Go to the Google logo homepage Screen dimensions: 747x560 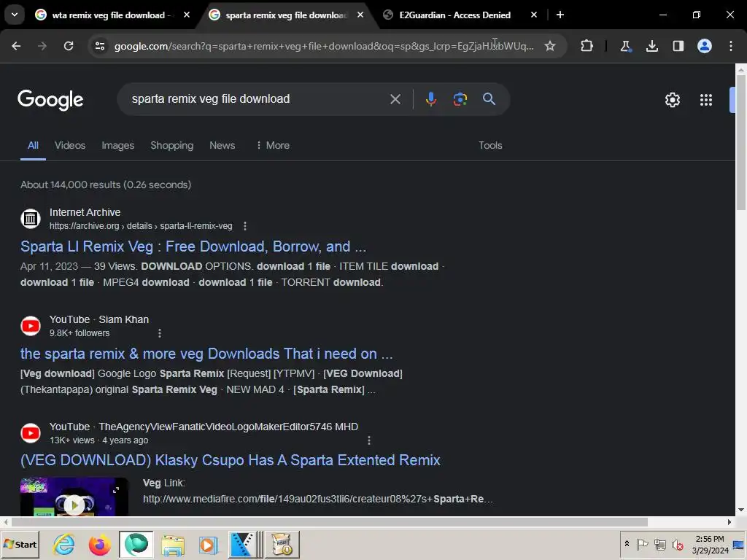pyautogui.click(x=50, y=99)
